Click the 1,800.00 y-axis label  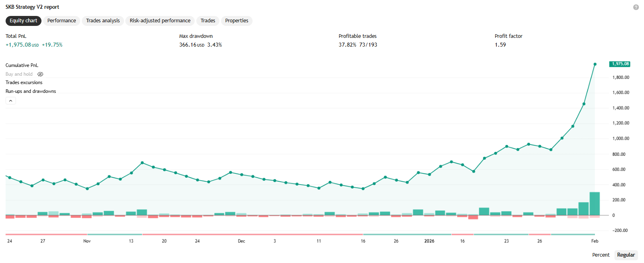[621, 77]
